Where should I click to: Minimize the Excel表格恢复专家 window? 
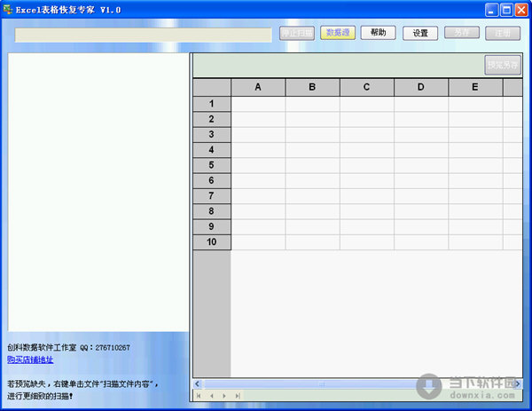point(491,10)
